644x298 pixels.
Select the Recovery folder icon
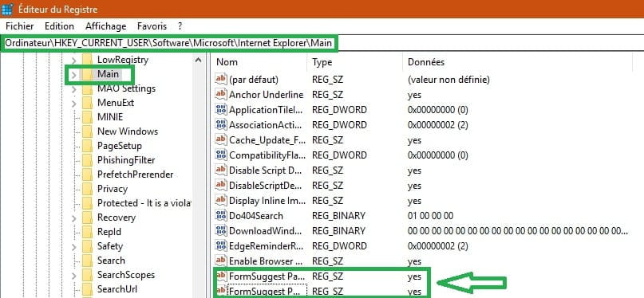pos(87,218)
